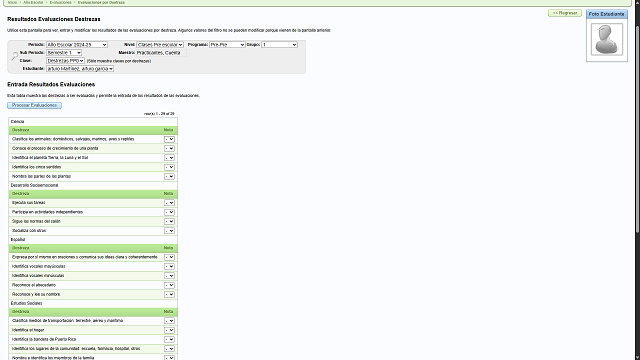The height and width of the screenshot is (360, 640).
Task: Click the Inicio breadcrumb link
Action: pos(12,2)
